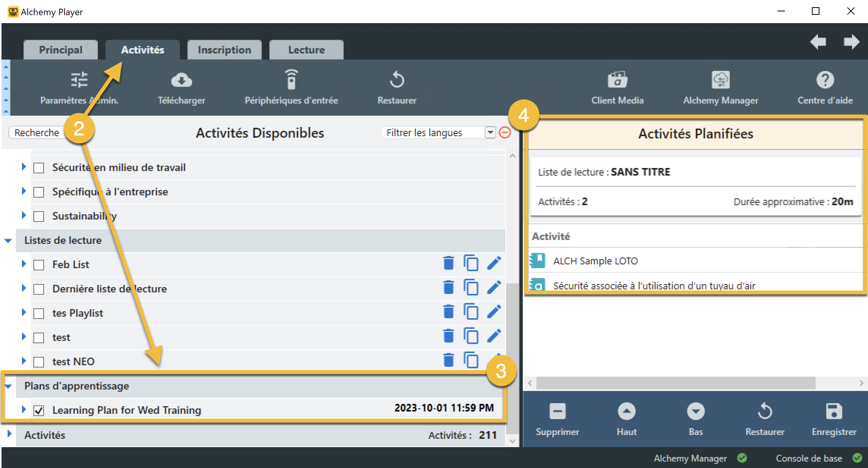Click the Télécharger cloud download icon
Image resolution: width=868 pixels, height=468 pixels.
(x=181, y=80)
